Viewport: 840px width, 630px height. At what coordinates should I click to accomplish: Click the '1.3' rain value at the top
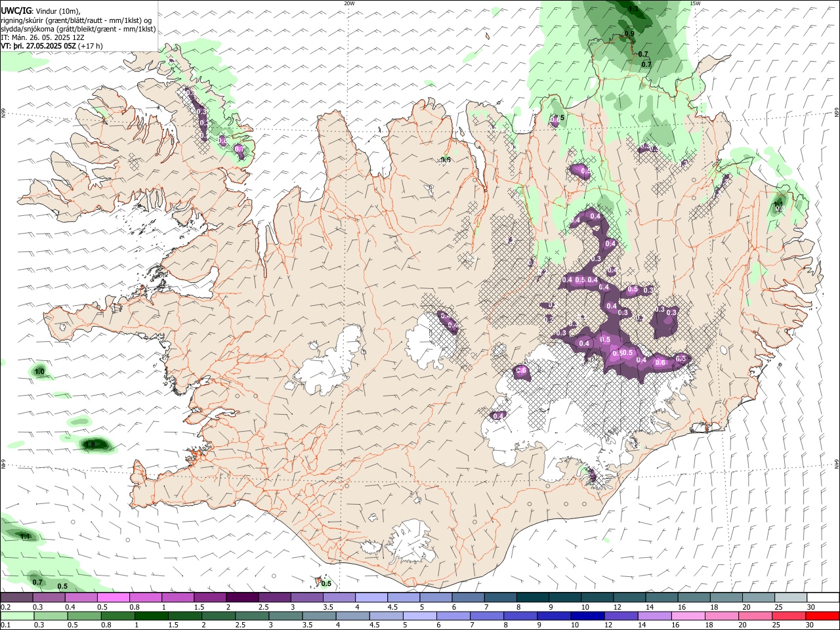(633, 9)
